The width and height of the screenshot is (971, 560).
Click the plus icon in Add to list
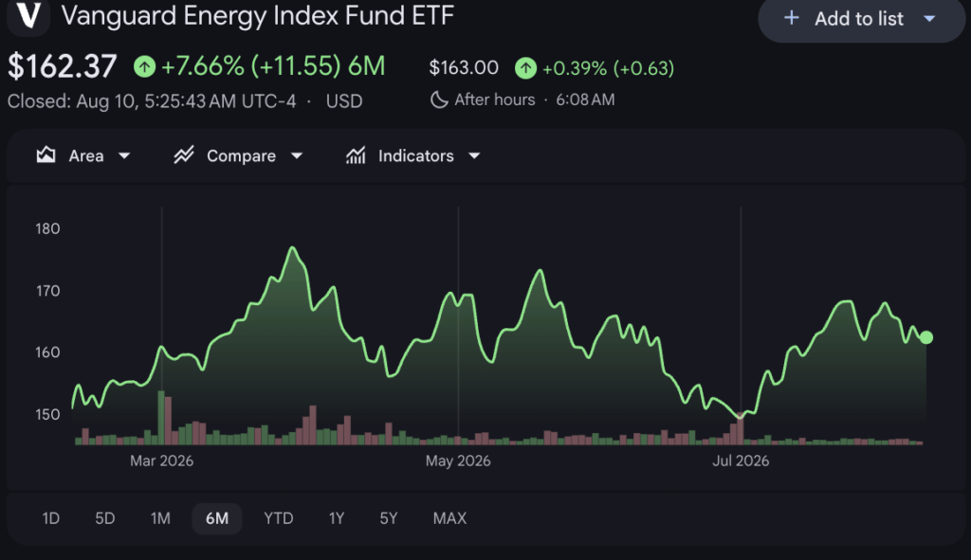tap(791, 18)
